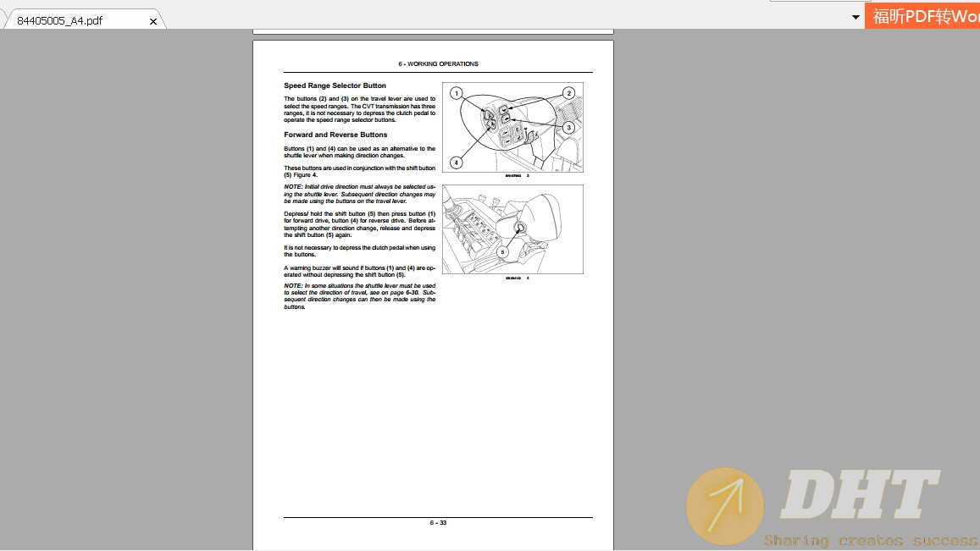Click the NOTE 'In some situations the shuttle lever'

[x=360, y=296]
